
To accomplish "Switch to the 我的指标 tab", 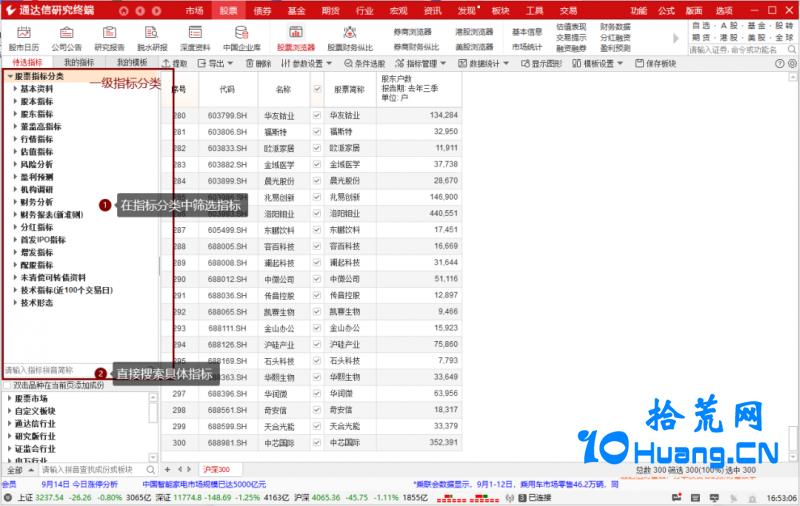I will 79,62.
